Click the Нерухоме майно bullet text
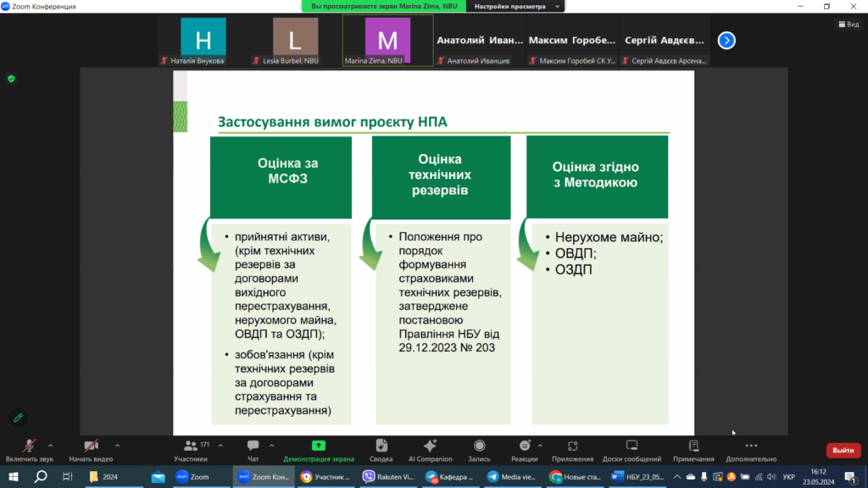Screen dimensions: 868x488 609,237
